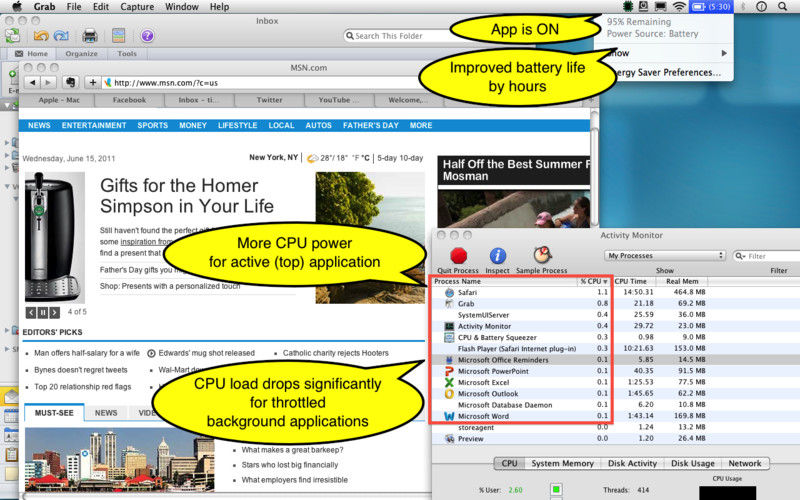Screen dimensions: 800x500
Task: Click the purple Help icon in Outlook
Action: (x=147, y=36)
